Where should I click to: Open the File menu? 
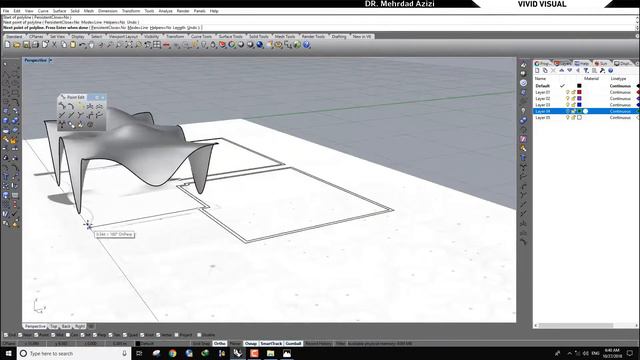(x=6, y=11)
